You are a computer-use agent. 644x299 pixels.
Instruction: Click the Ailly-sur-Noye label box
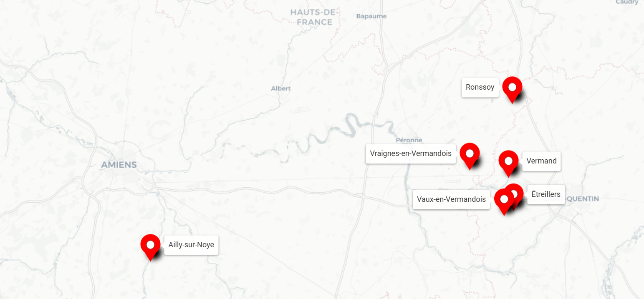coord(191,245)
